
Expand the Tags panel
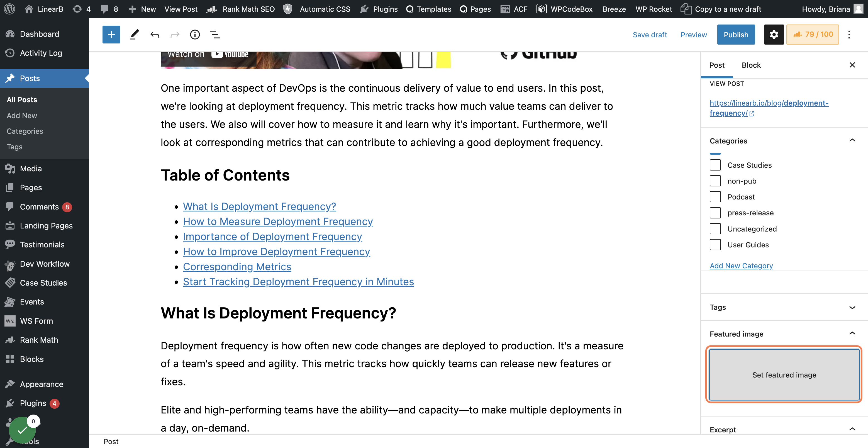tap(852, 307)
